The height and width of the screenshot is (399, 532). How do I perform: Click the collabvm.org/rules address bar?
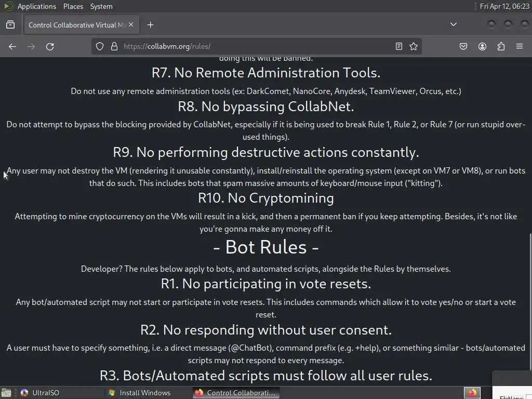tap(256, 46)
